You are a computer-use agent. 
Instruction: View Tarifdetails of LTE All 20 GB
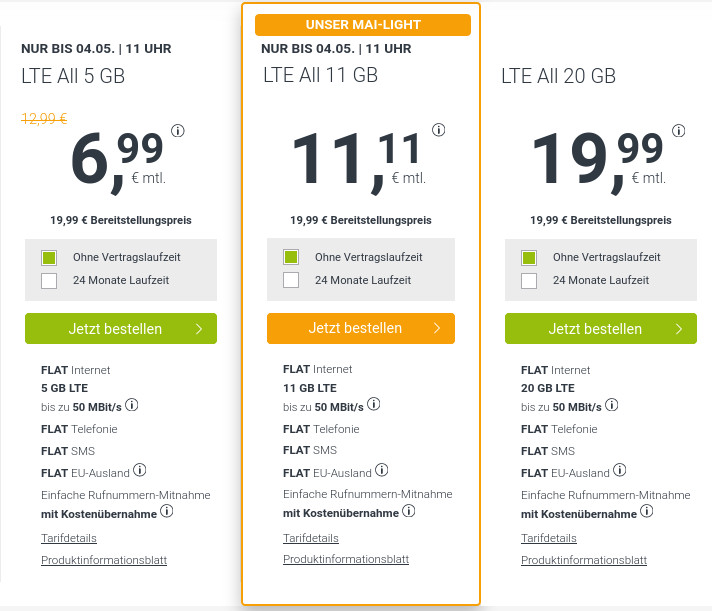pos(549,538)
